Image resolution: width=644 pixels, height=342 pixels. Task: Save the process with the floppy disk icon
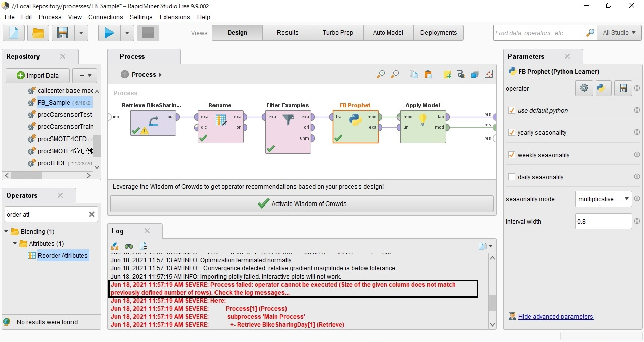[x=63, y=33]
